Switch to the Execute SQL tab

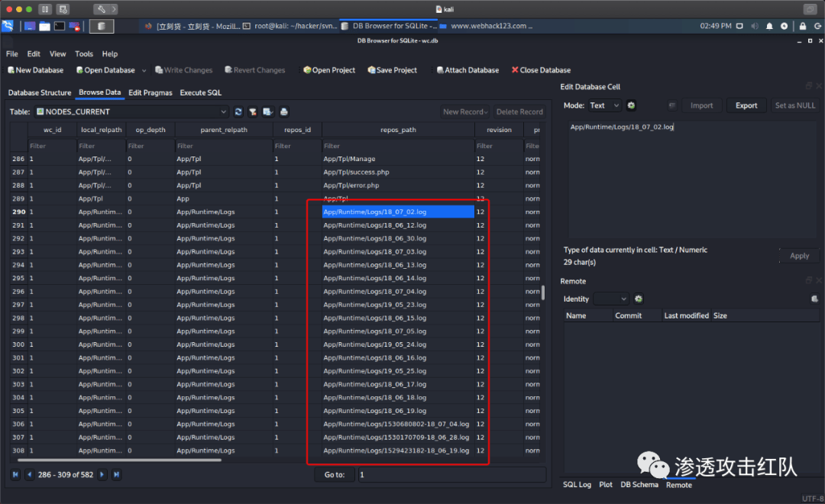click(x=200, y=93)
